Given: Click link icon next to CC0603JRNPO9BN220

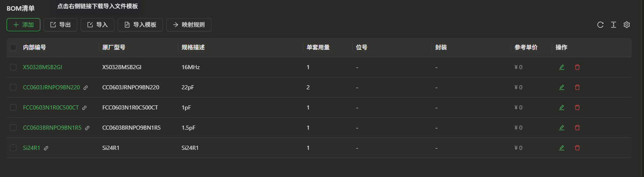Looking at the screenshot, I should (86, 87).
